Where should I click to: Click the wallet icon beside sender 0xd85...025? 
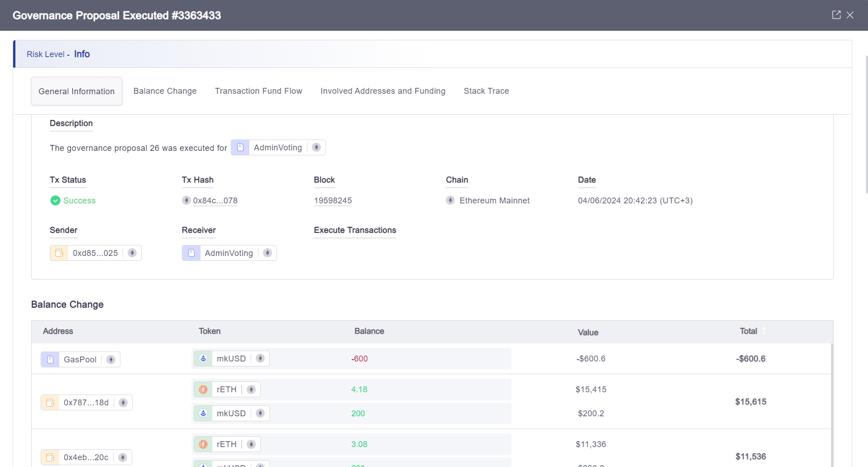point(59,253)
